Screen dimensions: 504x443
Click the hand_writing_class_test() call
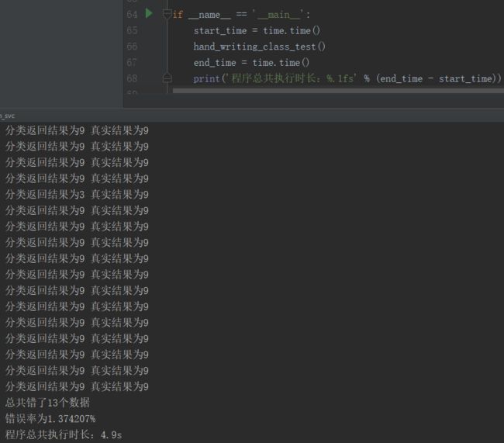point(260,47)
